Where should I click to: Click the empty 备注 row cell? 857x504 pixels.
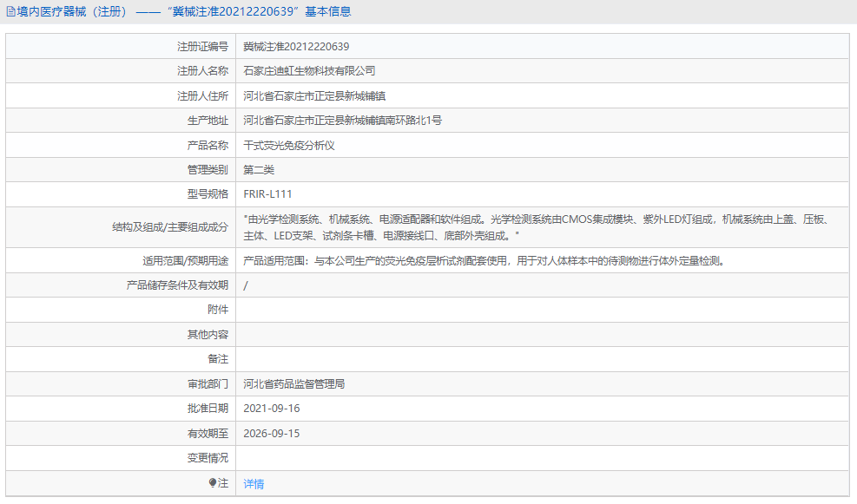pyautogui.click(x=434, y=358)
